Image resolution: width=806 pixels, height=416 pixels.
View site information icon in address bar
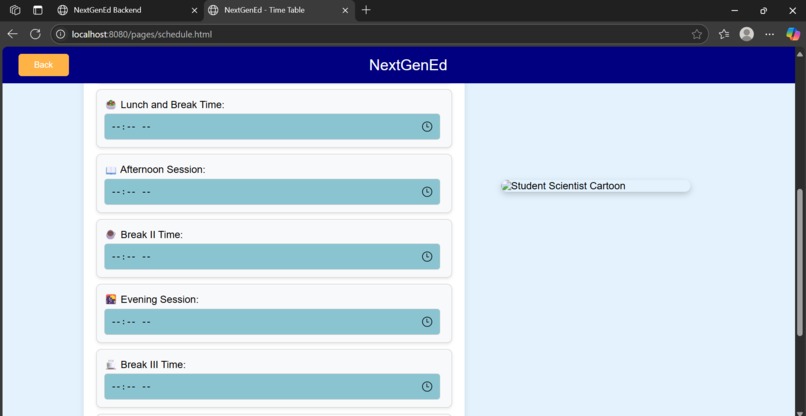click(61, 34)
